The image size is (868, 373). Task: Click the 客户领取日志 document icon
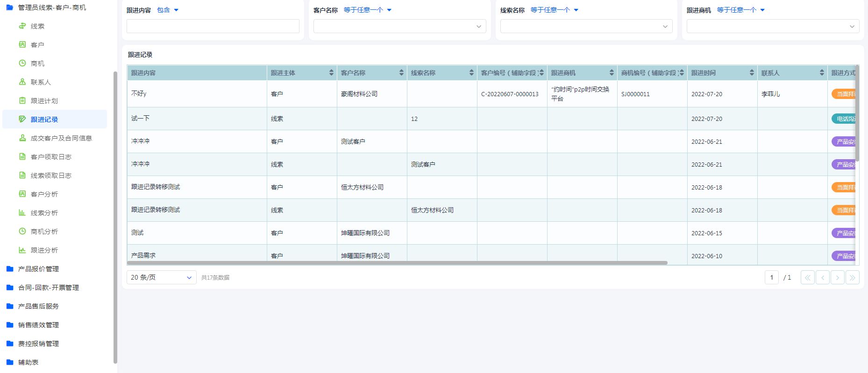(x=22, y=157)
